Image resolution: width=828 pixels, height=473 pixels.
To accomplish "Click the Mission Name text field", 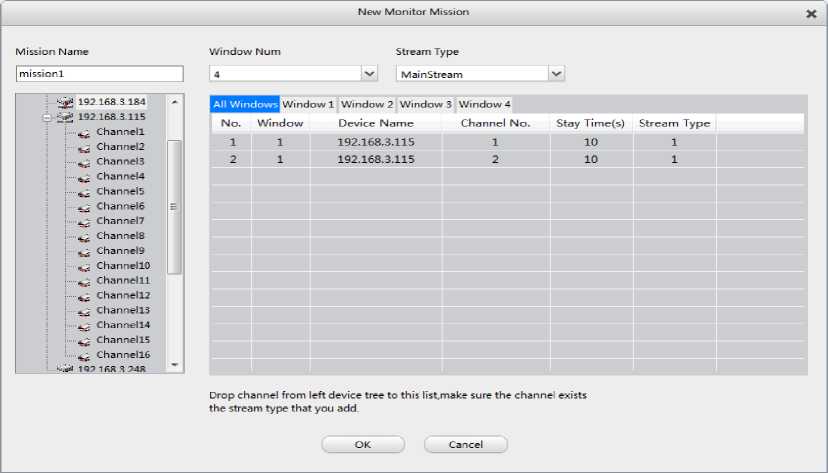I will click(x=99, y=74).
